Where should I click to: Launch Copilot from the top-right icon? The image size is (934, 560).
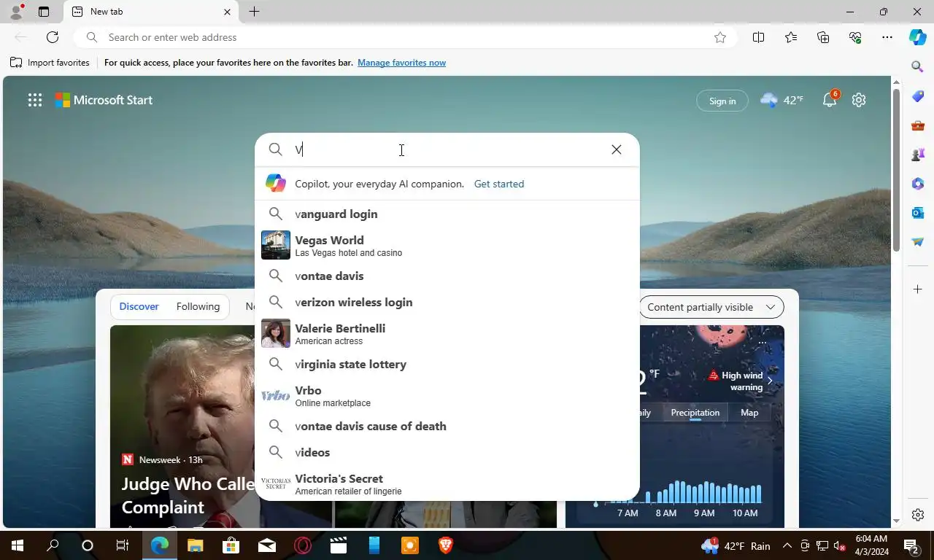[917, 37]
